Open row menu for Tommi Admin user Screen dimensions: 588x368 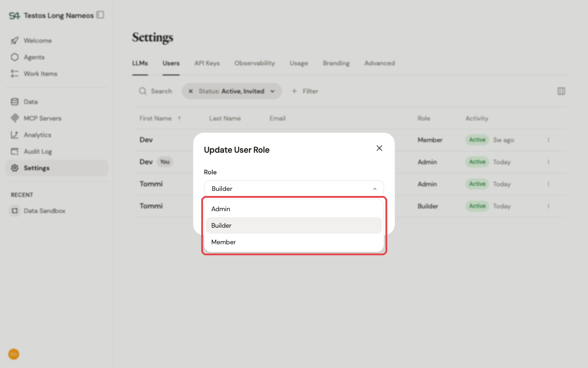click(548, 184)
